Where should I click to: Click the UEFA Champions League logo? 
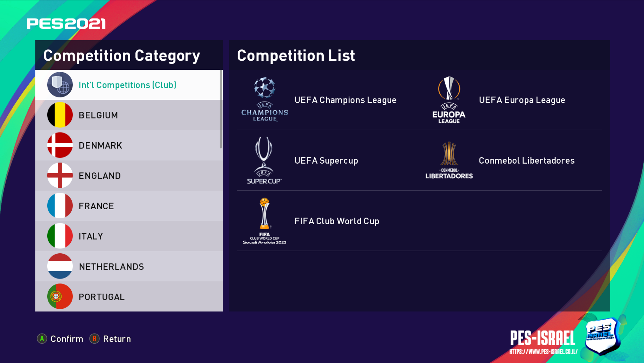click(x=265, y=100)
